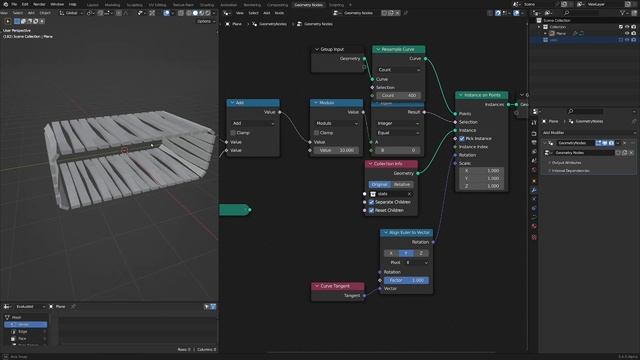
Task: Collapse the Collection Info node
Action: (371, 164)
